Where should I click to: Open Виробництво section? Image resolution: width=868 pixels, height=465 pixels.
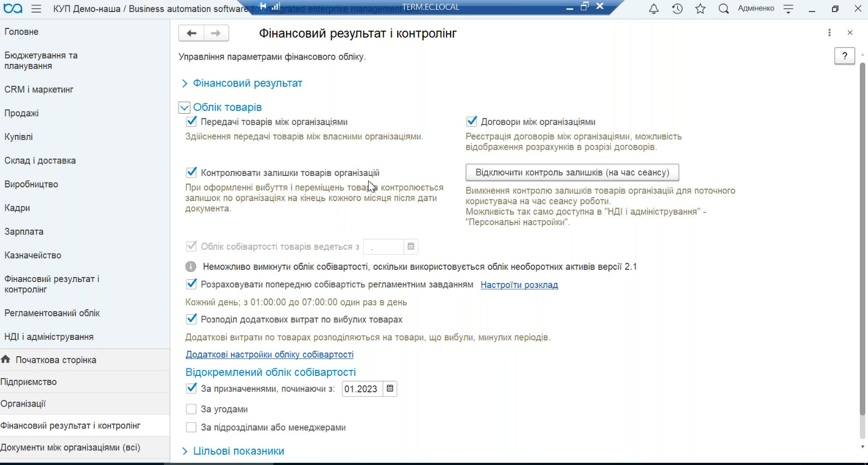(x=31, y=184)
